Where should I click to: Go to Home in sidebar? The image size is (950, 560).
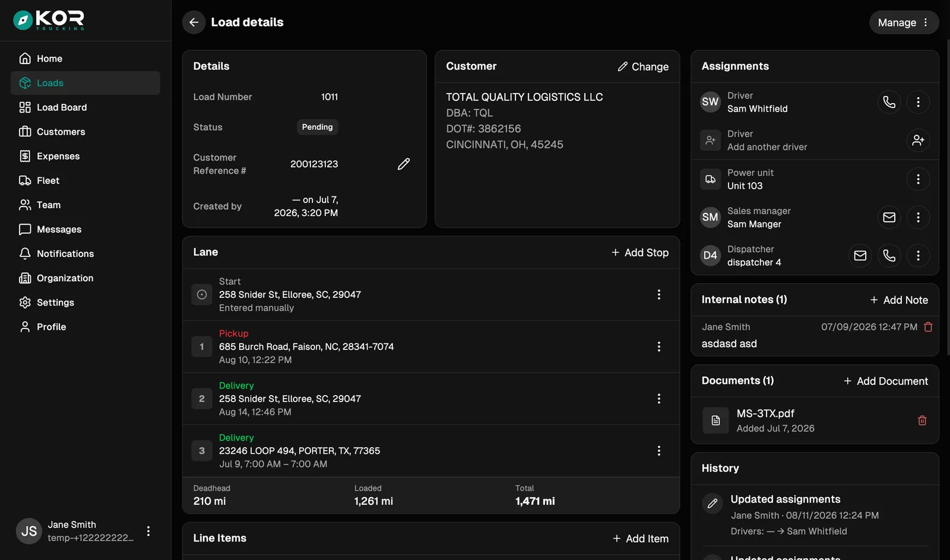(x=85, y=59)
